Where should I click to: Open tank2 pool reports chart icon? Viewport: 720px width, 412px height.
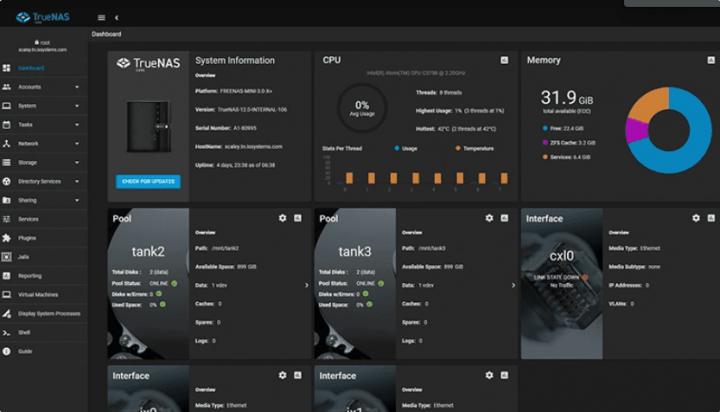pos(298,218)
